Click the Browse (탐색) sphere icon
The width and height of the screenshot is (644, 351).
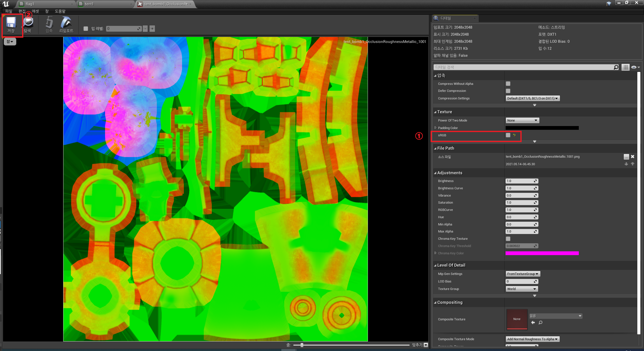tap(28, 23)
